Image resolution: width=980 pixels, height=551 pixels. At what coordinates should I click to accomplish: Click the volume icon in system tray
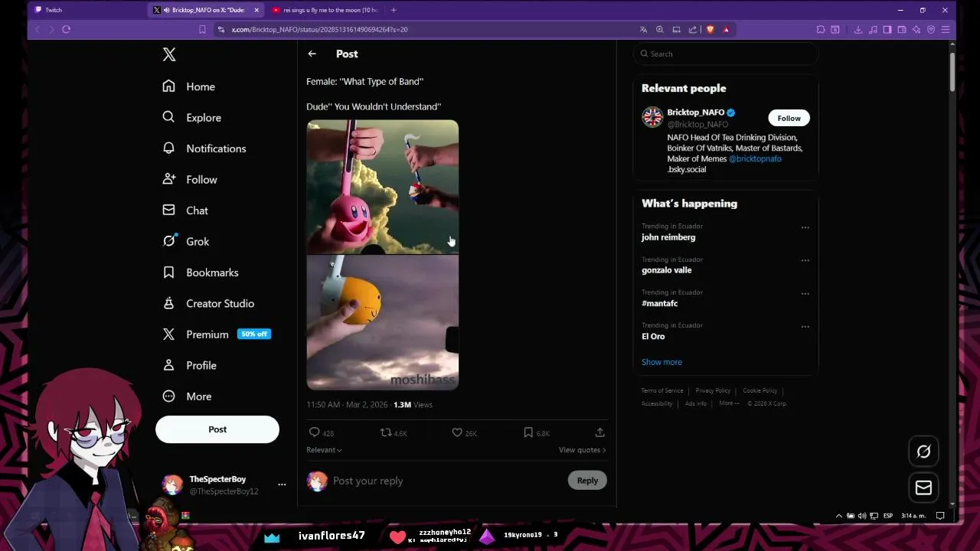[x=862, y=516]
